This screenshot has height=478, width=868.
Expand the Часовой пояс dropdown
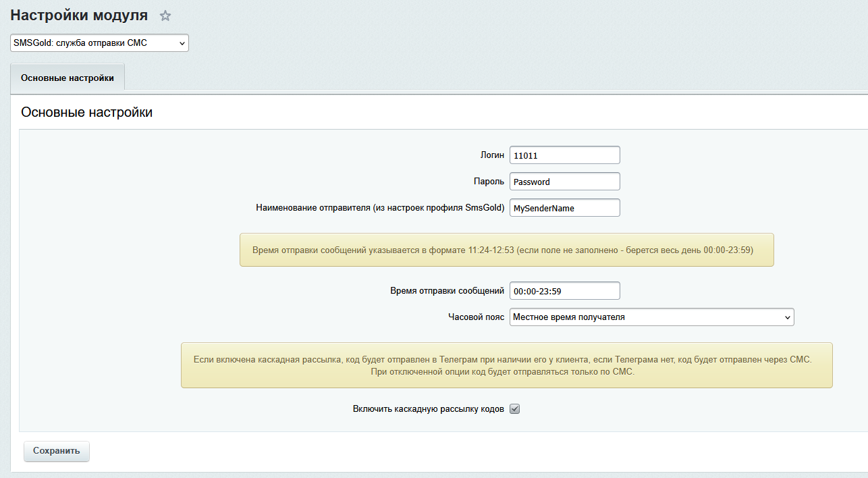click(x=651, y=317)
